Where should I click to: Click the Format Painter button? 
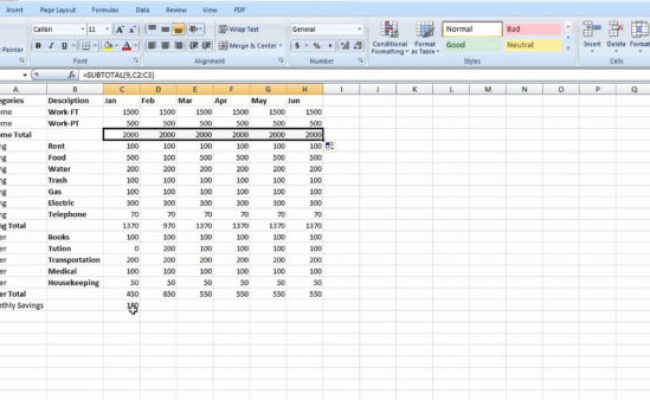tap(12, 49)
